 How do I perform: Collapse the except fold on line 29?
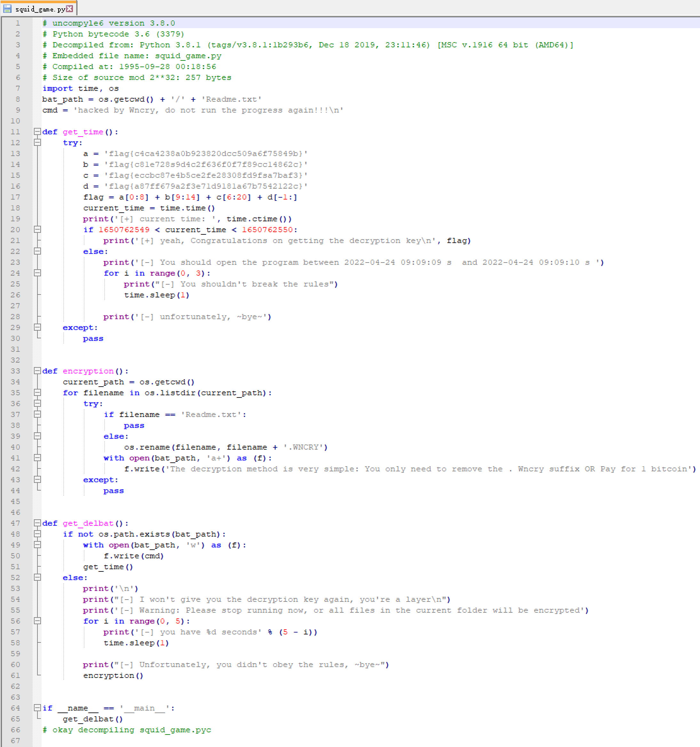click(37, 327)
